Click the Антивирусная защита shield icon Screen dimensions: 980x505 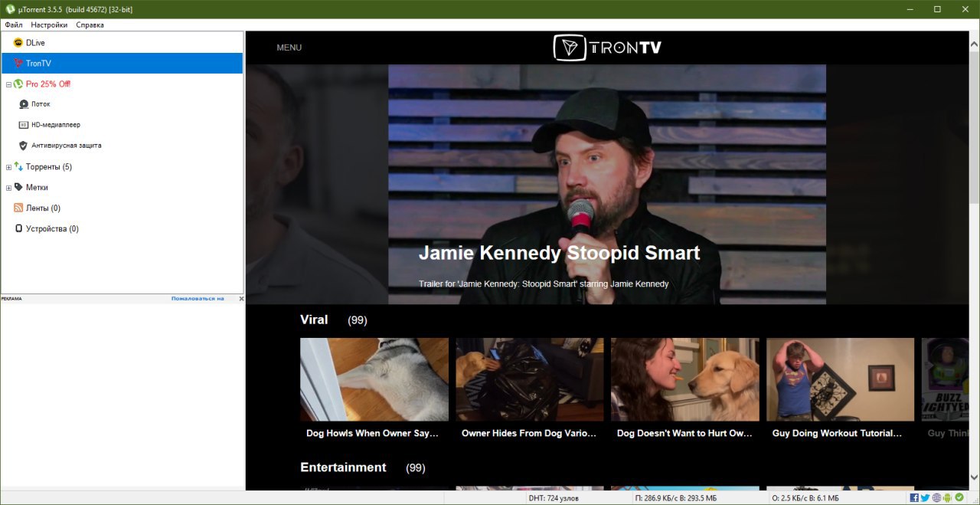24,146
